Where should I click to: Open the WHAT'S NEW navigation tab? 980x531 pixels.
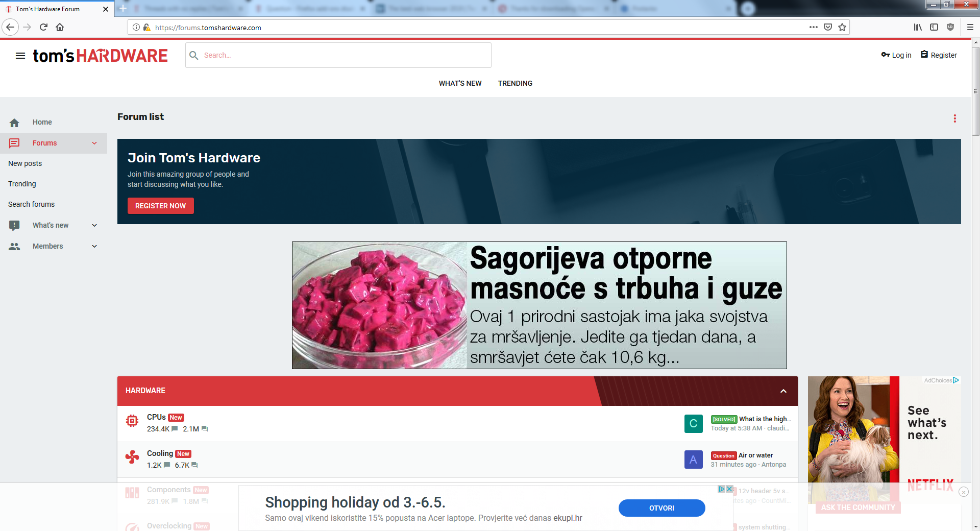click(x=460, y=83)
